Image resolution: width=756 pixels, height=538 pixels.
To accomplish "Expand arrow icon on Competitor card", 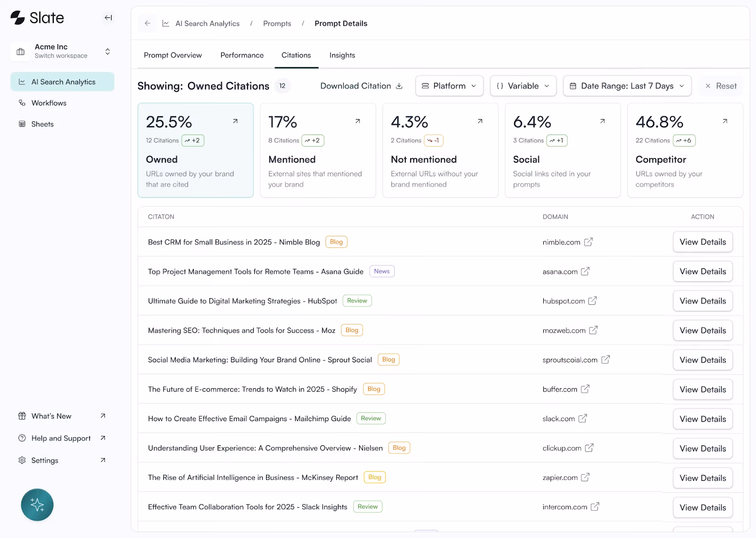I will click(725, 121).
